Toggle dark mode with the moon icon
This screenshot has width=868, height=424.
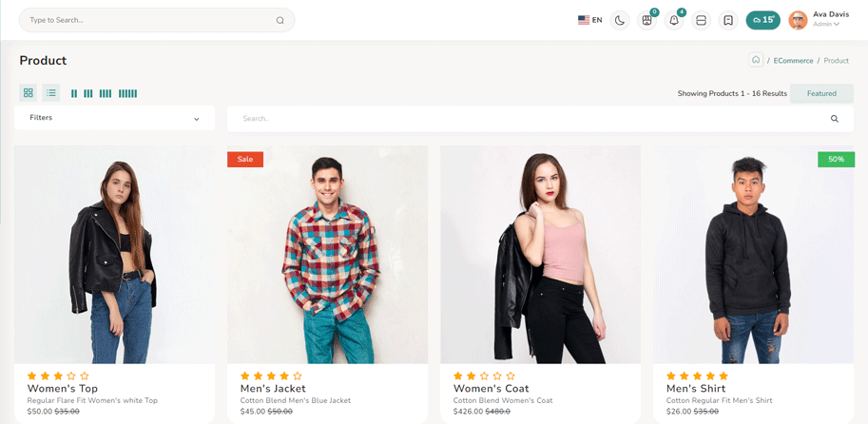(620, 20)
